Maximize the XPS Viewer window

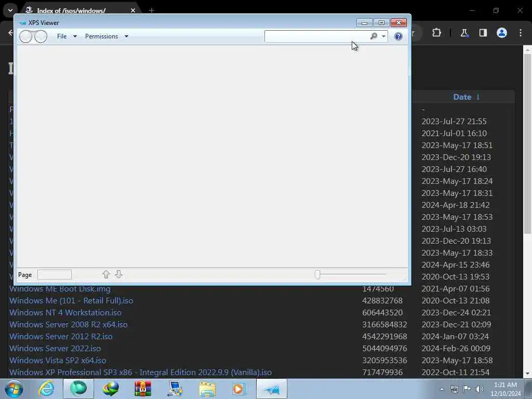pos(381,23)
